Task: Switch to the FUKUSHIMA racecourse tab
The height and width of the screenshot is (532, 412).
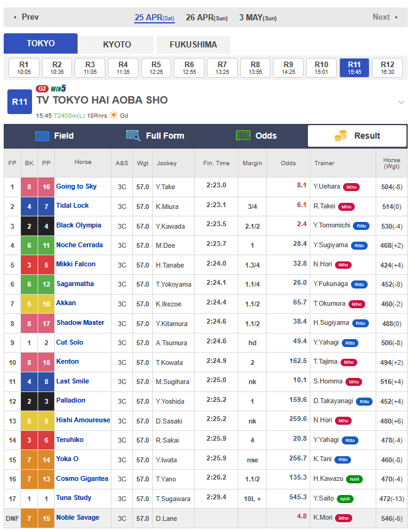Action: (x=193, y=45)
